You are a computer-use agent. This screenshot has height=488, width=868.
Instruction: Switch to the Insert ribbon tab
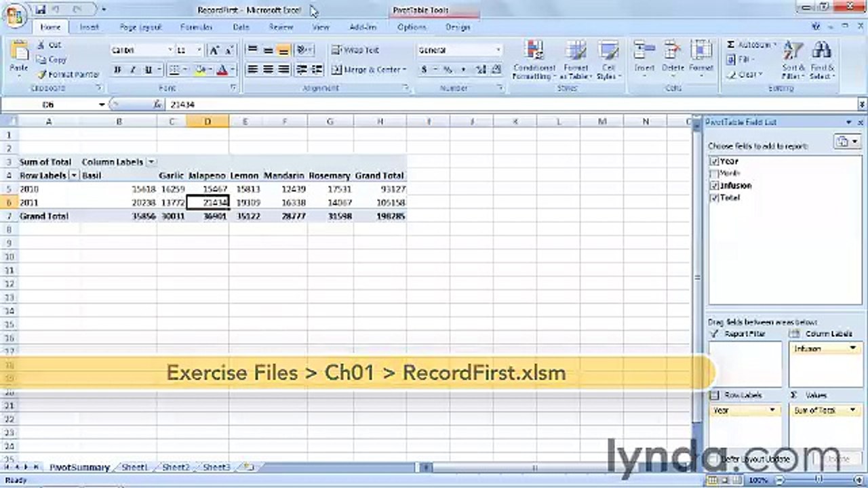[x=90, y=27]
